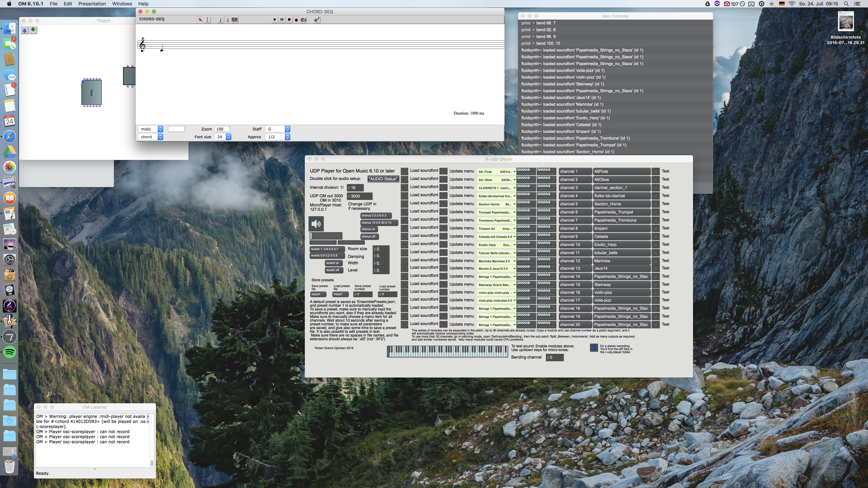Toggle Update menu for channel 3 row
Viewport: 868px width, 488px height.
[444, 188]
